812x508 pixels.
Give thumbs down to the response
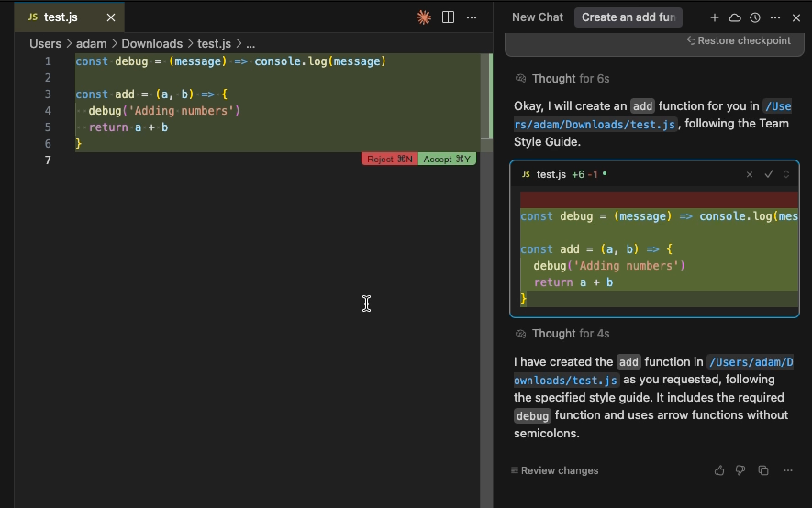pos(740,470)
